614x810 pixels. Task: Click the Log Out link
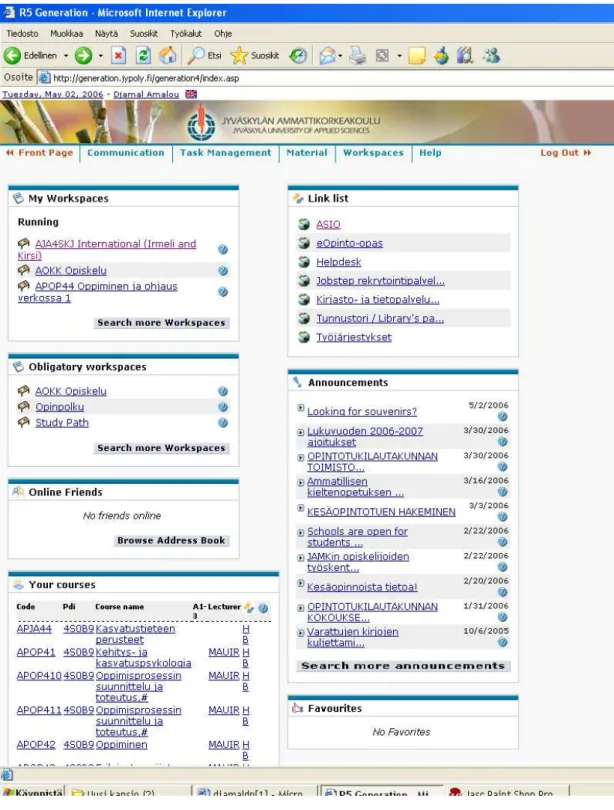[565, 152]
